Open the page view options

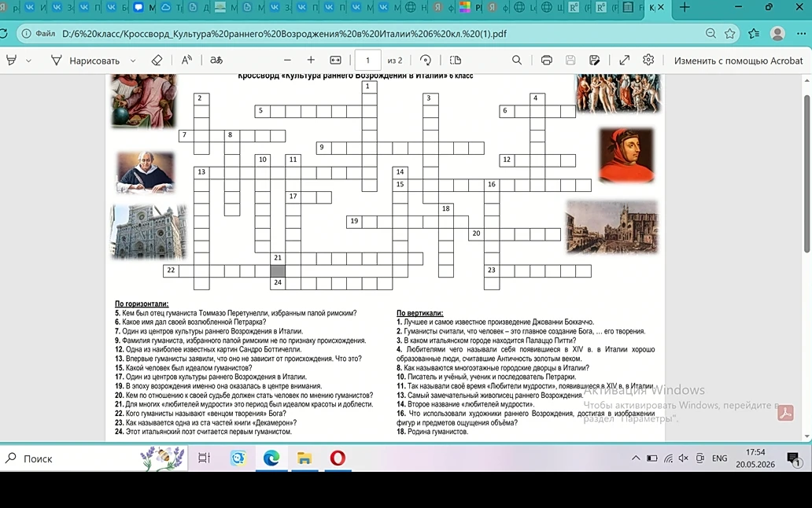(x=456, y=60)
